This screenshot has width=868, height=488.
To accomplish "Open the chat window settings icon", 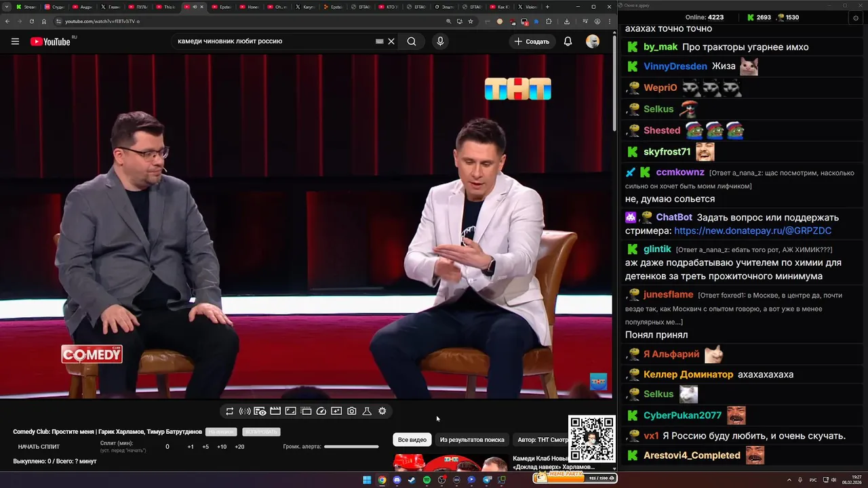I will pos(856,18).
